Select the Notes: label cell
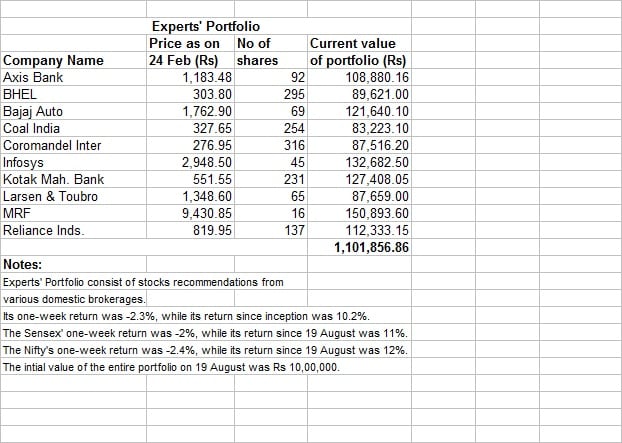Viewport: 622px width, 443px height. coord(73,265)
